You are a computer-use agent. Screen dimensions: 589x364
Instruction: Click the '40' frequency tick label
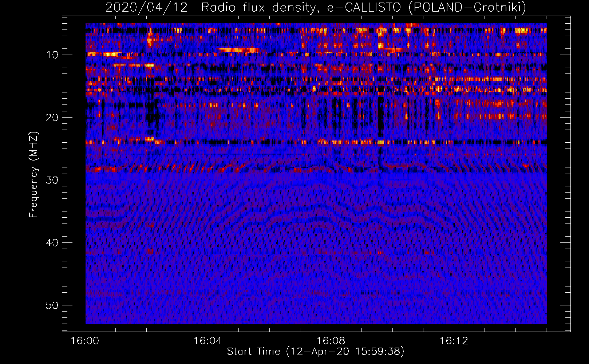[52, 243]
